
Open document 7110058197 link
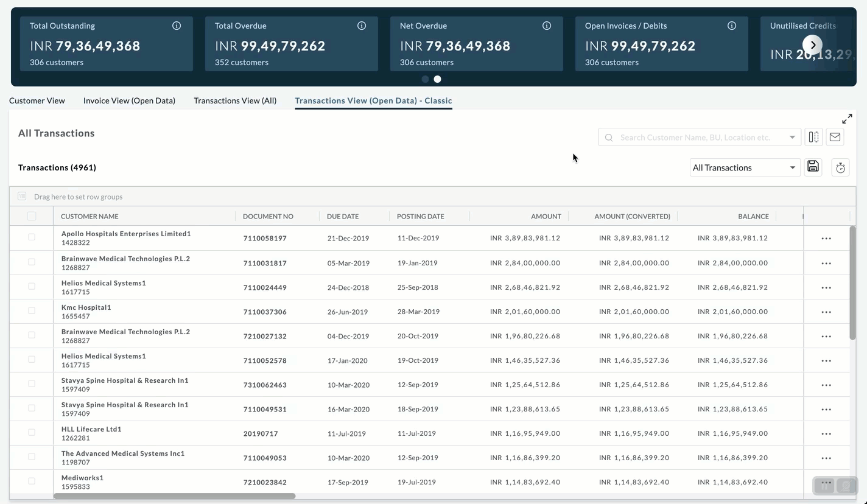tap(265, 238)
